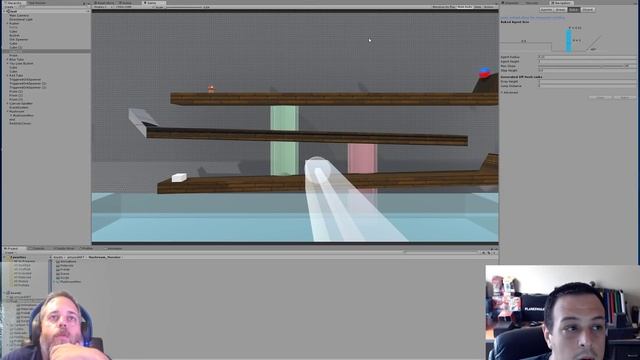Open the Inspector tab

coord(511,3)
